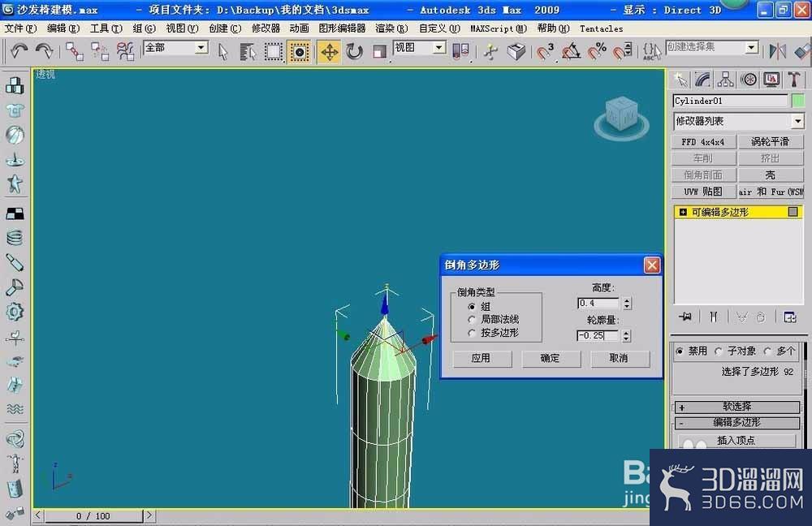The width and height of the screenshot is (812, 526).
Task: Toggle the Spinner Snap tool
Action: pos(623,52)
